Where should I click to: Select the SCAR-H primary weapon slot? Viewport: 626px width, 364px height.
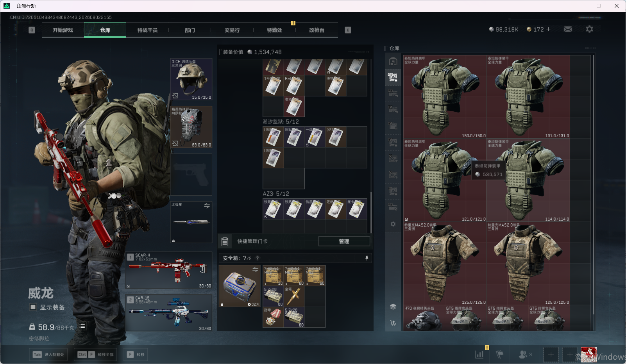(x=169, y=271)
